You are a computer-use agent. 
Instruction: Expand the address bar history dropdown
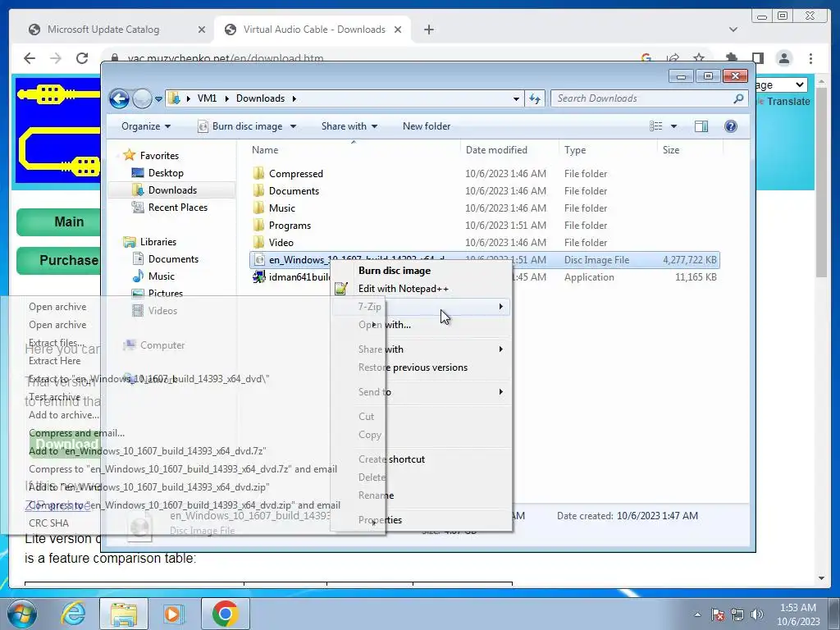click(516, 99)
